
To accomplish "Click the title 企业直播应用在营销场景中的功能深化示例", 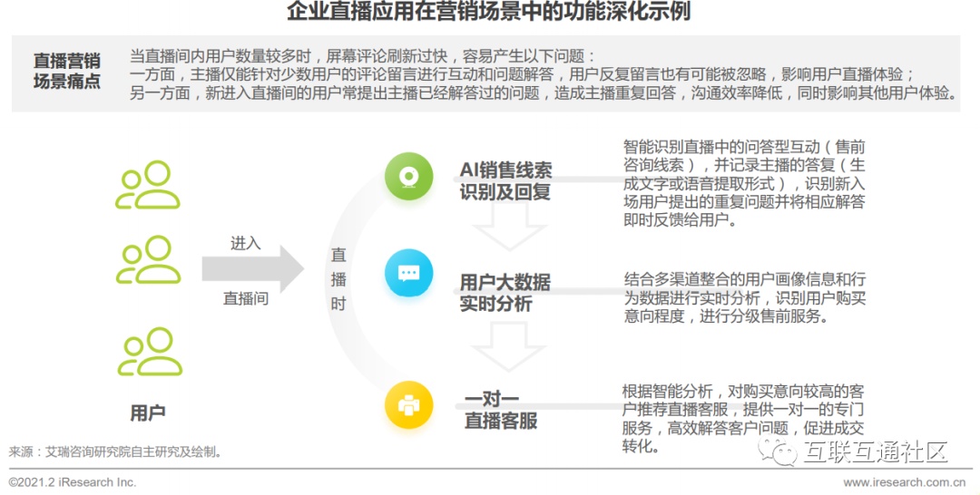I will 489,13.
